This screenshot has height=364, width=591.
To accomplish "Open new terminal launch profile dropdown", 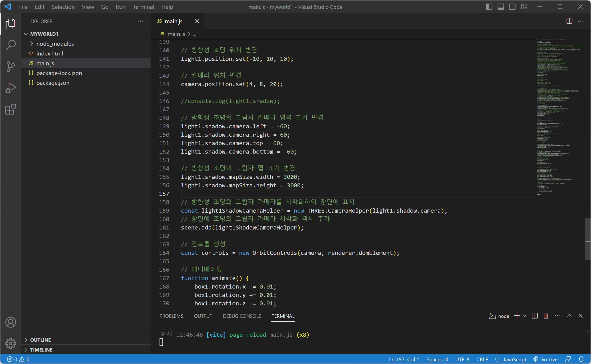I will coord(525,316).
